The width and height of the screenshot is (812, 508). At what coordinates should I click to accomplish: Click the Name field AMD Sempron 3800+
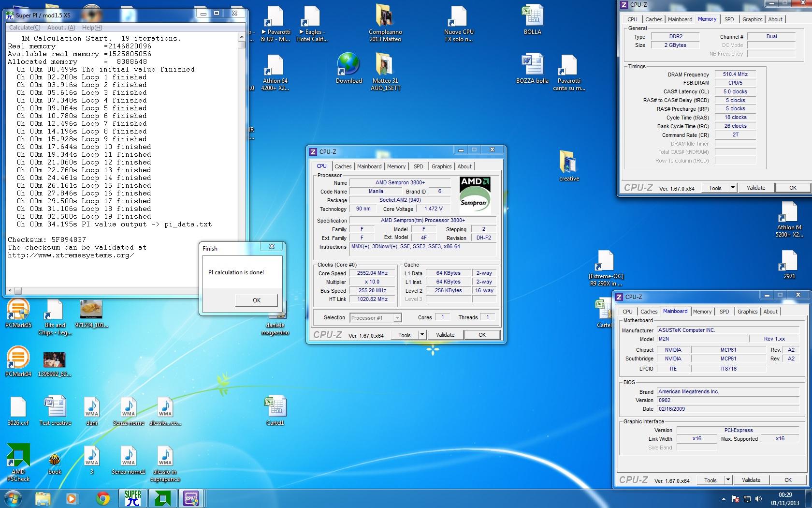point(400,182)
